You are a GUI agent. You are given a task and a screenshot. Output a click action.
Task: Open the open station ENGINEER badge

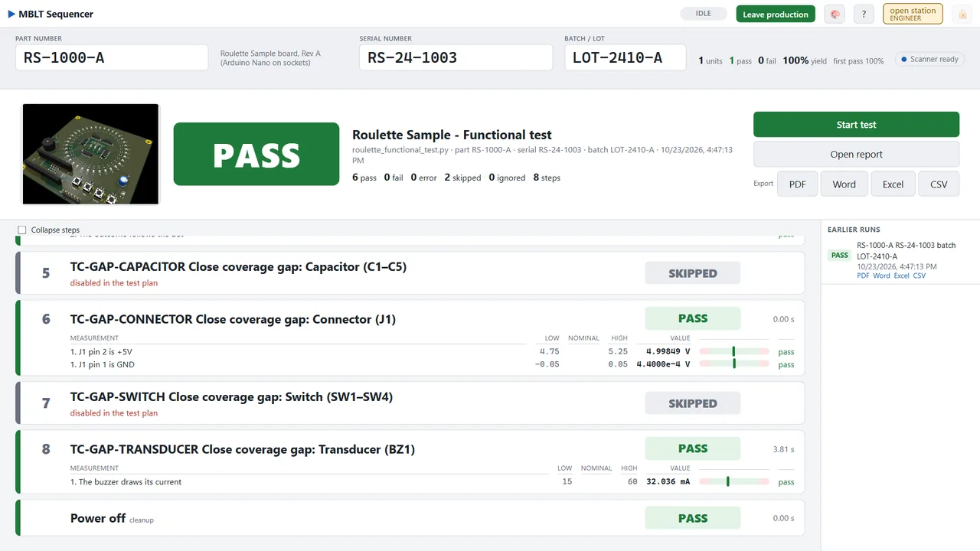point(913,14)
